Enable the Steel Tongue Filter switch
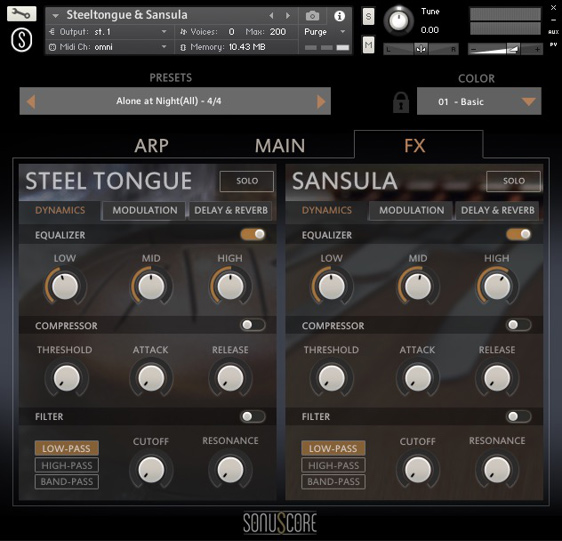Viewport: 562px width, 541px height. (x=253, y=416)
